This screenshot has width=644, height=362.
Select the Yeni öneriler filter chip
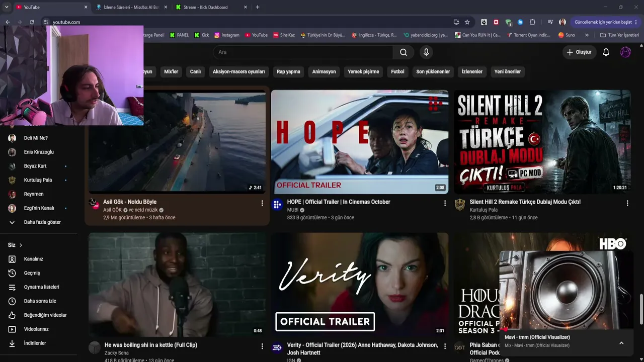pos(508,72)
